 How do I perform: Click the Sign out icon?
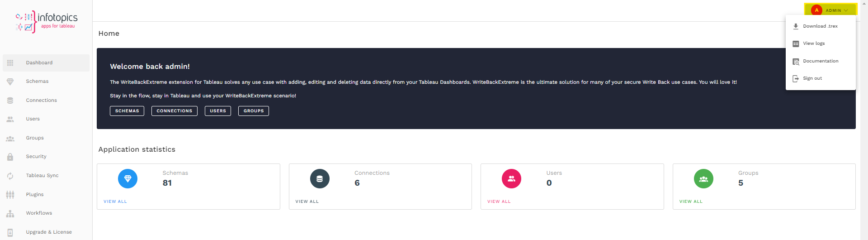coord(796,78)
